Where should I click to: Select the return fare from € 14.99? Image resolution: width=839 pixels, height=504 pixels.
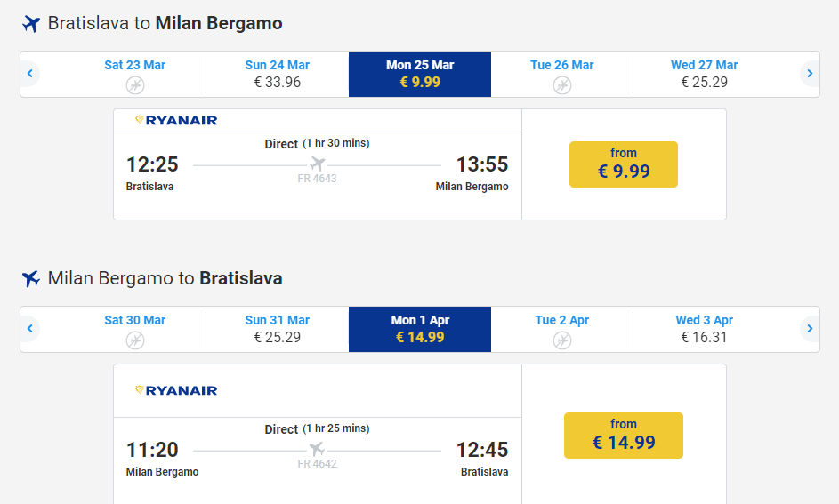[x=624, y=436]
